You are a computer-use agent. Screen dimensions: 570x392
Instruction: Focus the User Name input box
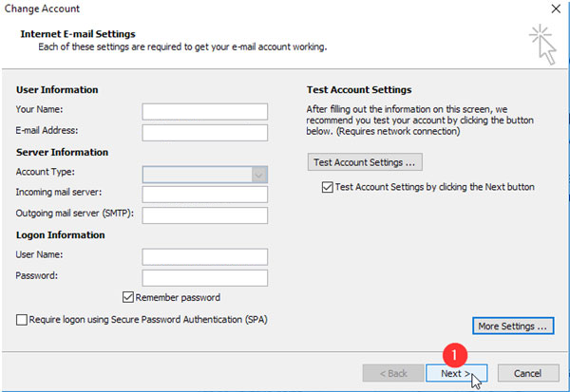pyautogui.click(x=204, y=257)
